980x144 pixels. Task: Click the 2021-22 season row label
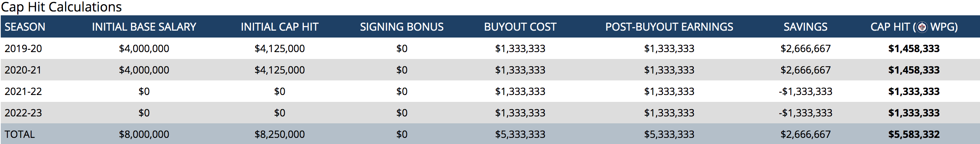[23, 92]
